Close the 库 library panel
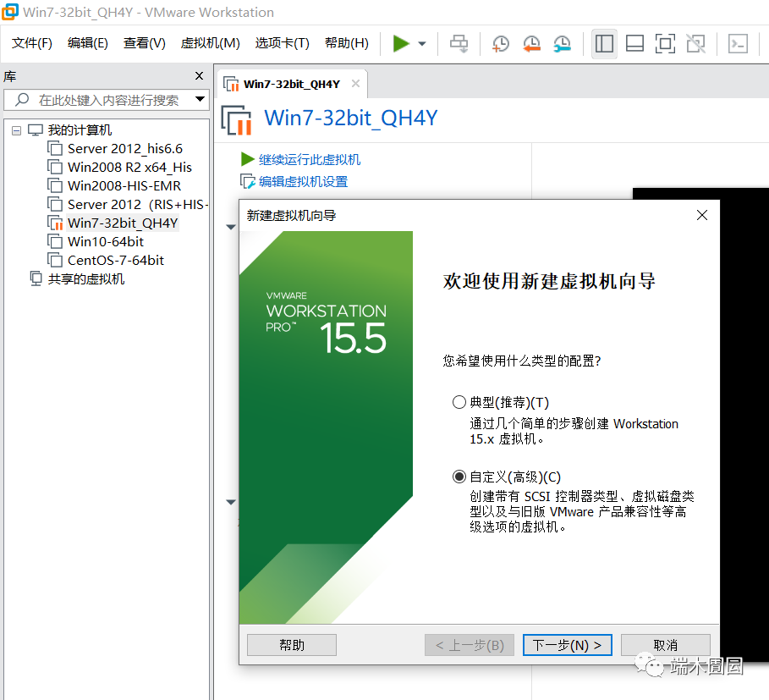 tap(199, 75)
